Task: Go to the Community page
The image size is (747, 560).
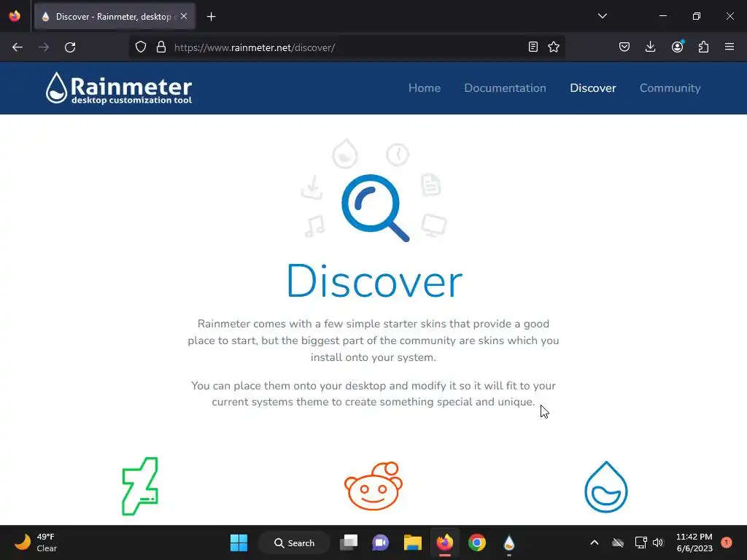Action: click(670, 88)
